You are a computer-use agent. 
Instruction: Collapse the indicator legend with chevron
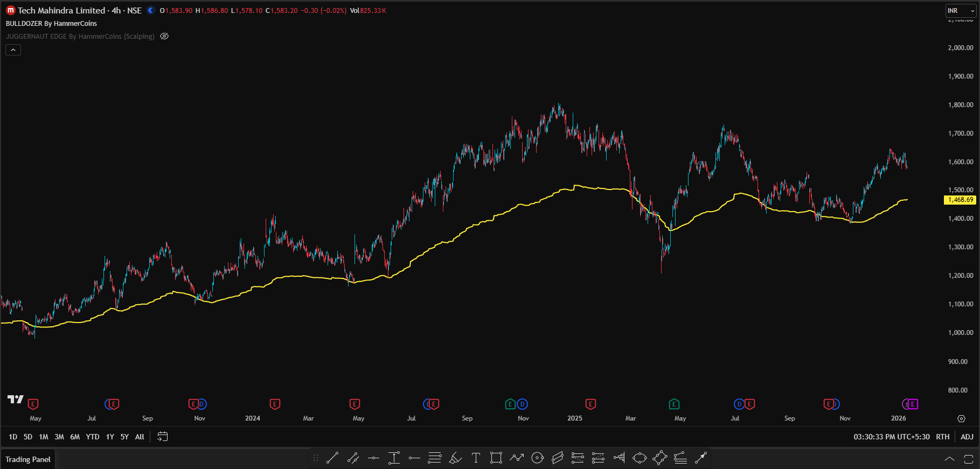click(x=13, y=50)
